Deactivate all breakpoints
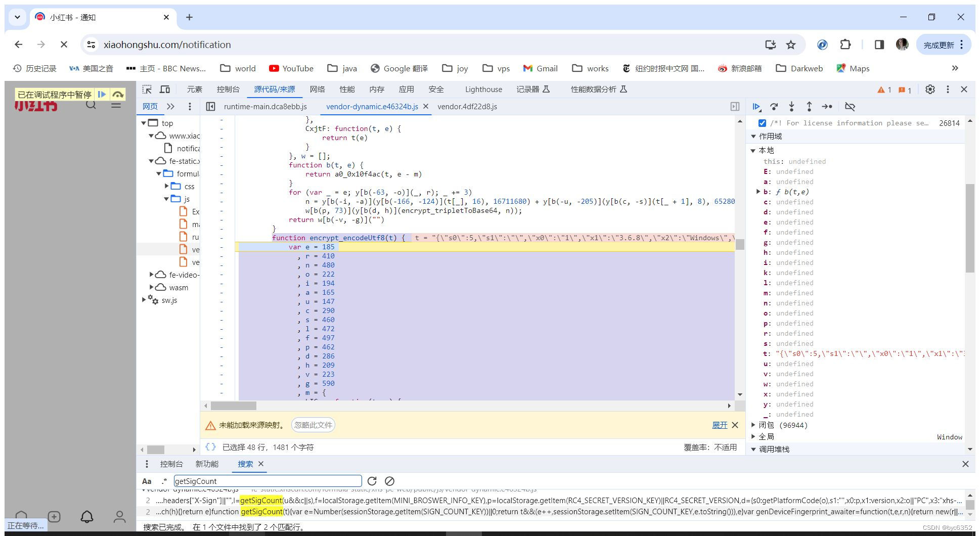This screenshot has width=980, height=536. pos(850,107)
